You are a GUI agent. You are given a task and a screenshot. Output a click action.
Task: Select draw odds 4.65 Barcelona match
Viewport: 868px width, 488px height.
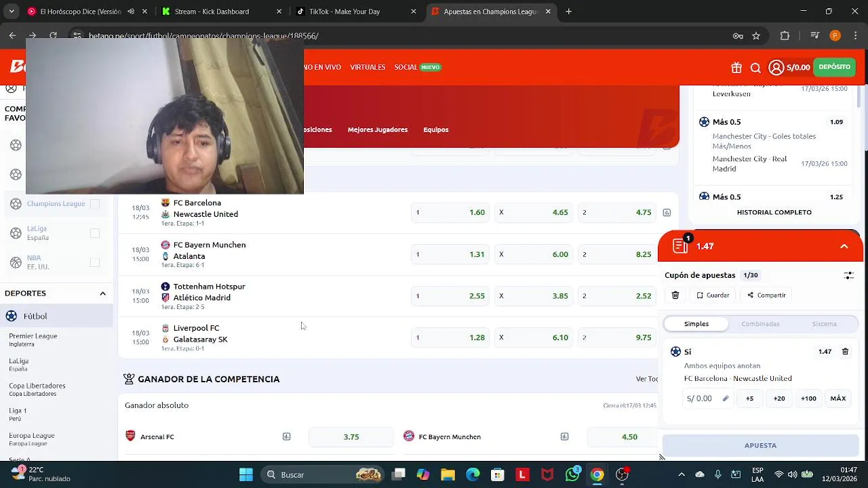pyautogui.click(x=534, y=213)
